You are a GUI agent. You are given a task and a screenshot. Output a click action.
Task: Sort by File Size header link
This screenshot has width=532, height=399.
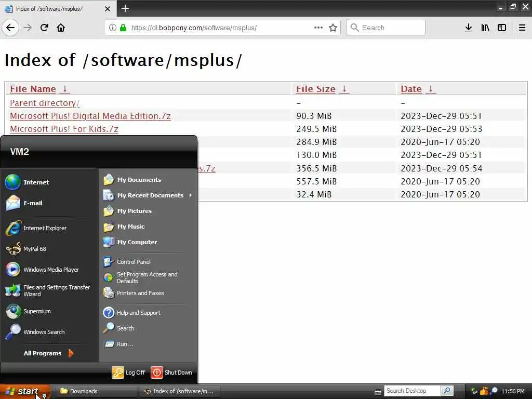[x=316, y=89]
